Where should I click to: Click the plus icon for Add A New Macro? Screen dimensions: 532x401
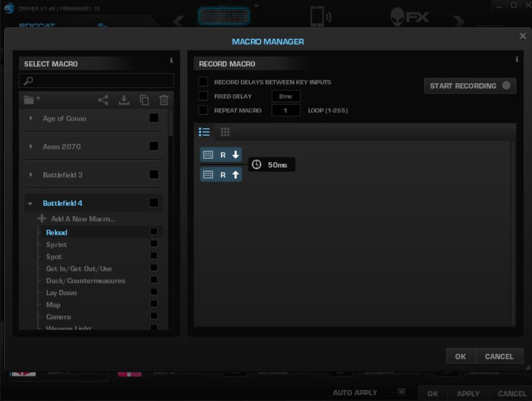tap(42, 218)
